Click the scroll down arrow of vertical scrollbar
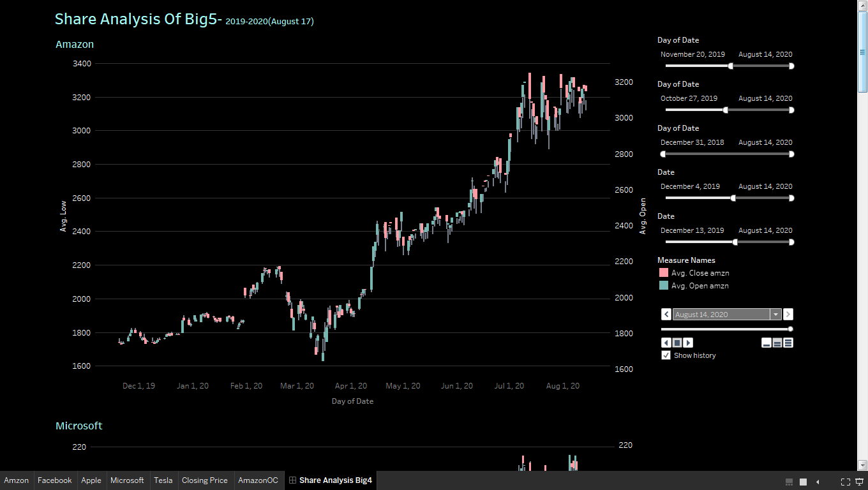 [862, 466]
